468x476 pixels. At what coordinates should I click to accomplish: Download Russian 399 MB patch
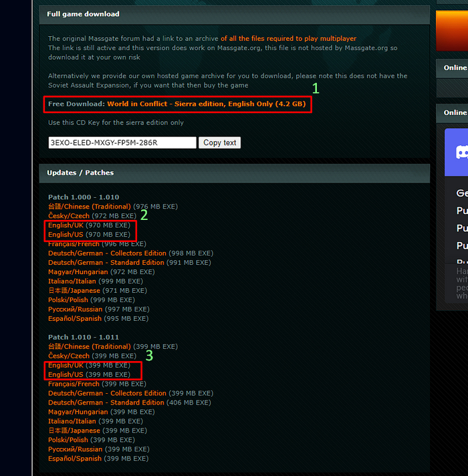[76, 449]
